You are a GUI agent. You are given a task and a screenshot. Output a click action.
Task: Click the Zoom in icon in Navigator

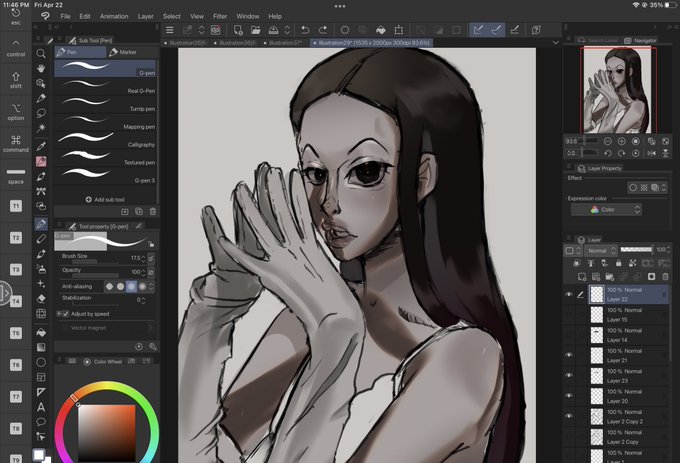click(x=621, y=141)
